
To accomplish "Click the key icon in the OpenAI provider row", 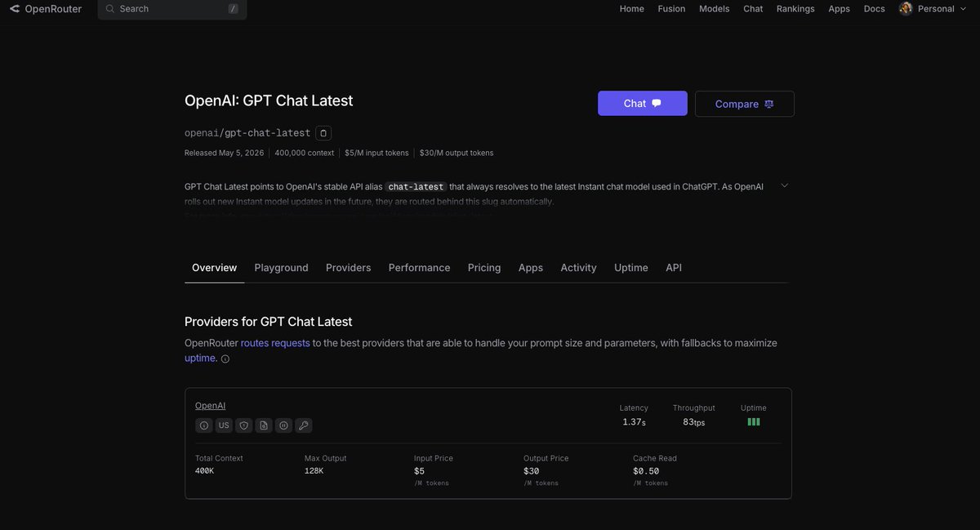I will click(304, 425).
